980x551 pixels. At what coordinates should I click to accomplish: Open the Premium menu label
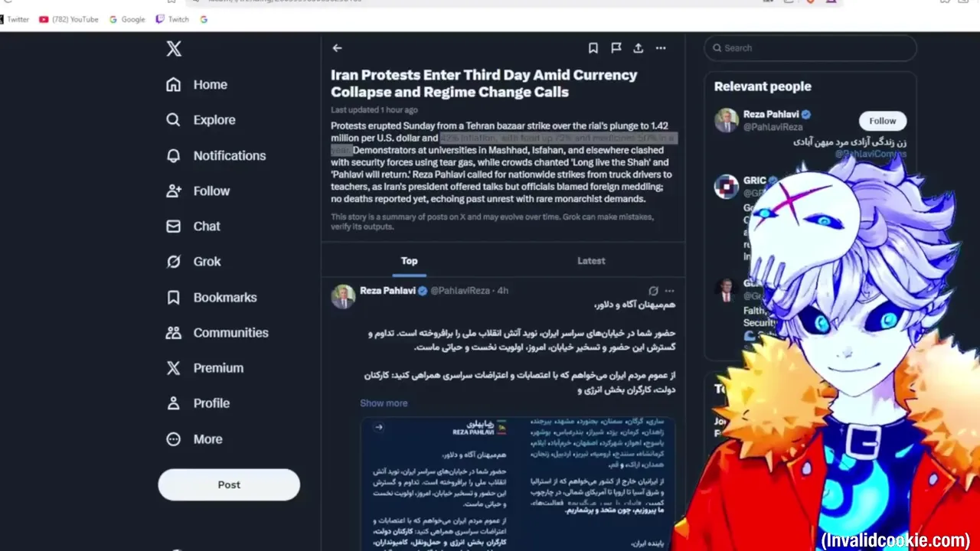pyautogui.click(x=218, y=368)
